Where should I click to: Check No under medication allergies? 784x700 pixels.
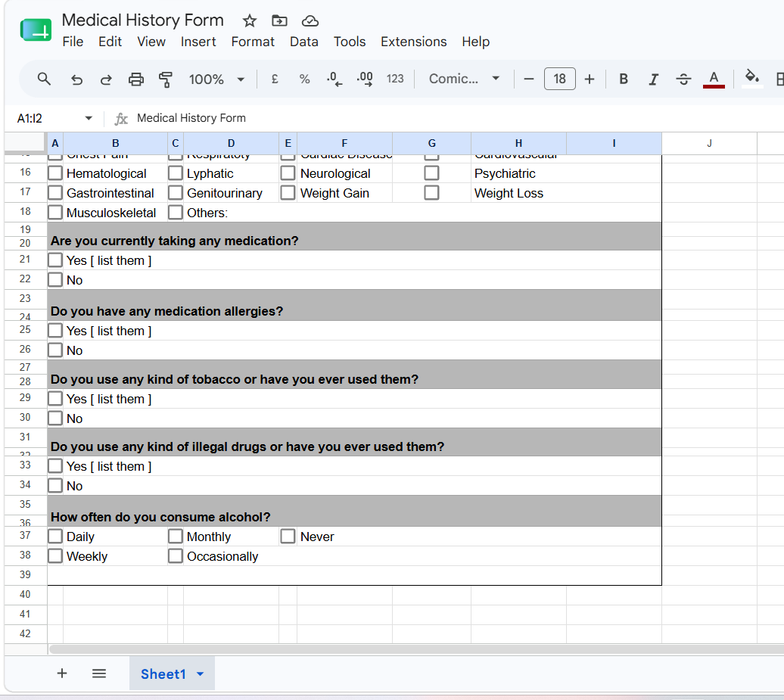tap(55, 350)
